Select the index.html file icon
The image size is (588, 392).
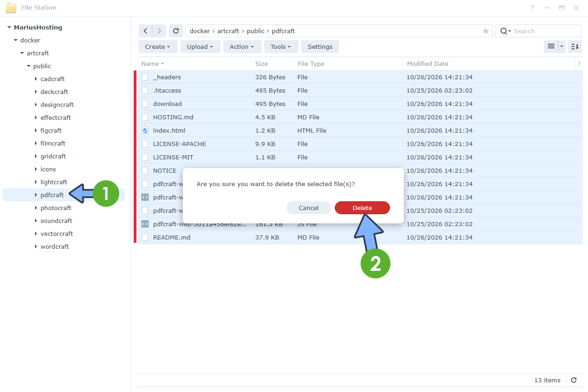145,130
